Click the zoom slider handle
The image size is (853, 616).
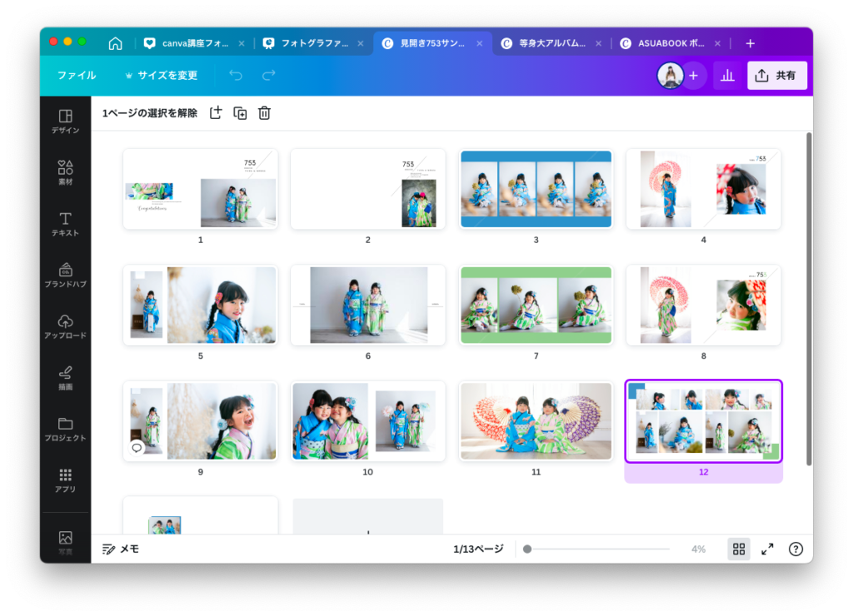pyautogui.click(x=527, y=549)
